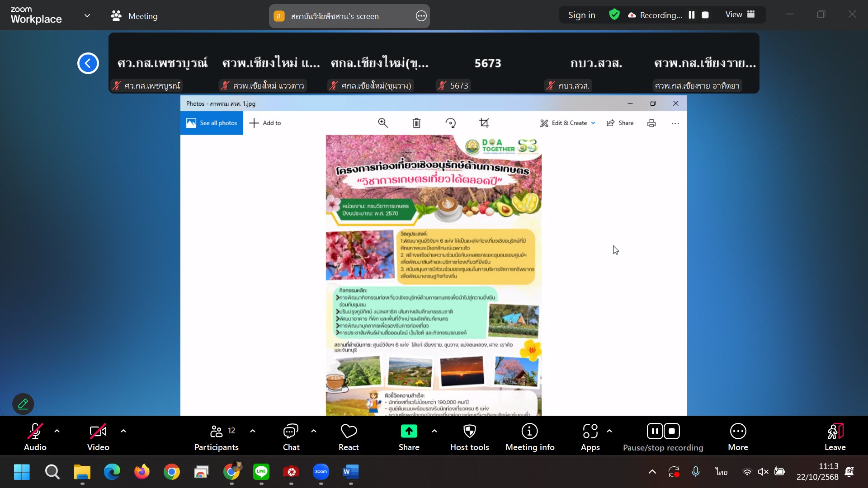Image resolution: width=868 pixels, height=488 pixels.
Task: Go back using the blue arrow
Action: click(x=88, y=63)
